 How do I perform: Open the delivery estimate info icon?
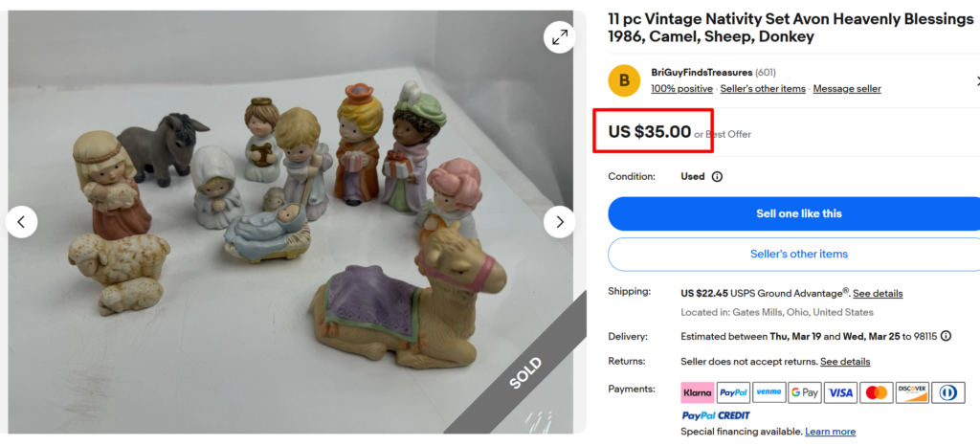(946, 336)
